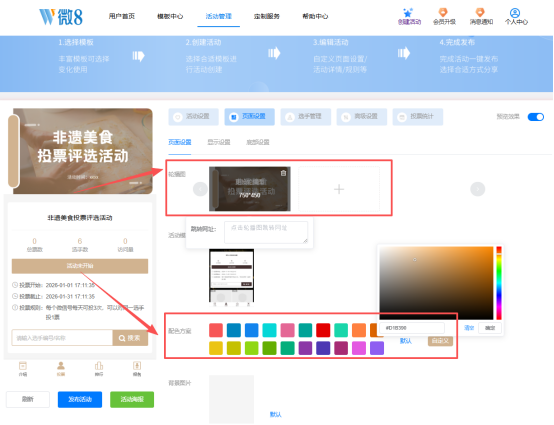
Task: Pick the magenta-pink swatch in bottom row
Action: click(x=359, y=348)
